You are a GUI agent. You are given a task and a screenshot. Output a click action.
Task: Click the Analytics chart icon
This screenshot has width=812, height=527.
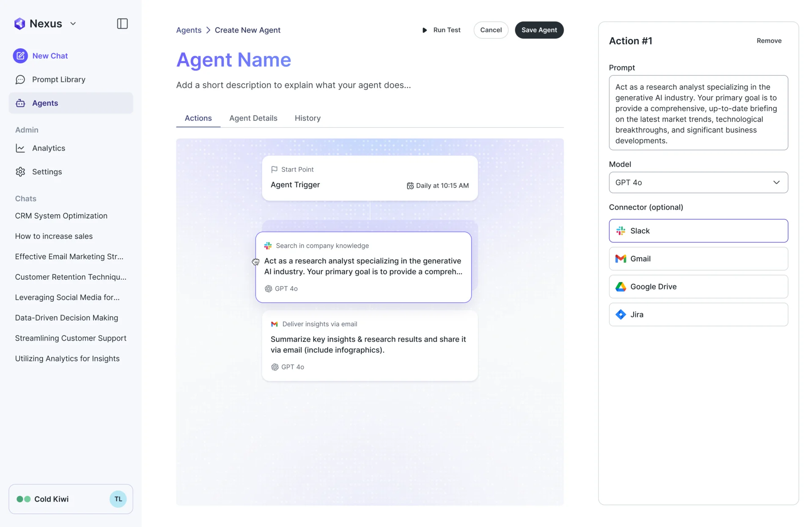20,148
